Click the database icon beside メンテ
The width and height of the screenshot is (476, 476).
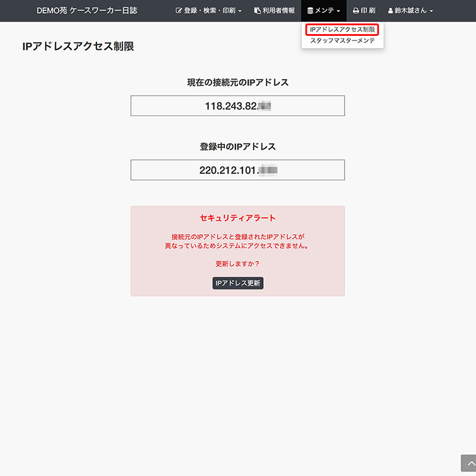[x=310, y=11]
